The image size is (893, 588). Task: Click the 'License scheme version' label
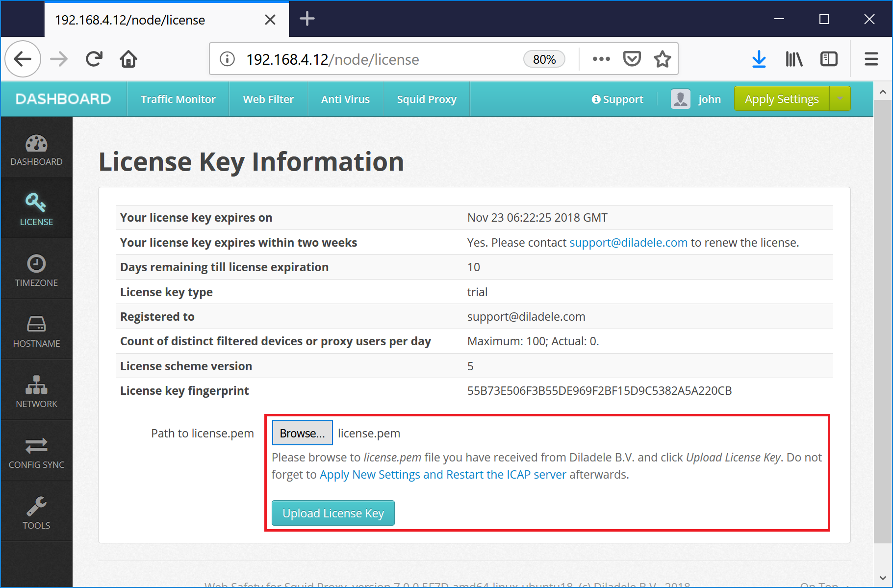click(186, 366)
